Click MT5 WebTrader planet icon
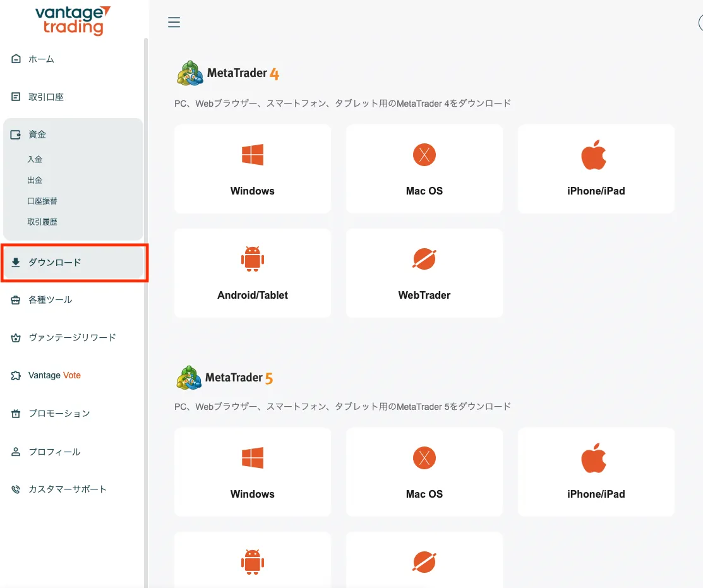Screen dimensions: 703x588 point(424,562)
